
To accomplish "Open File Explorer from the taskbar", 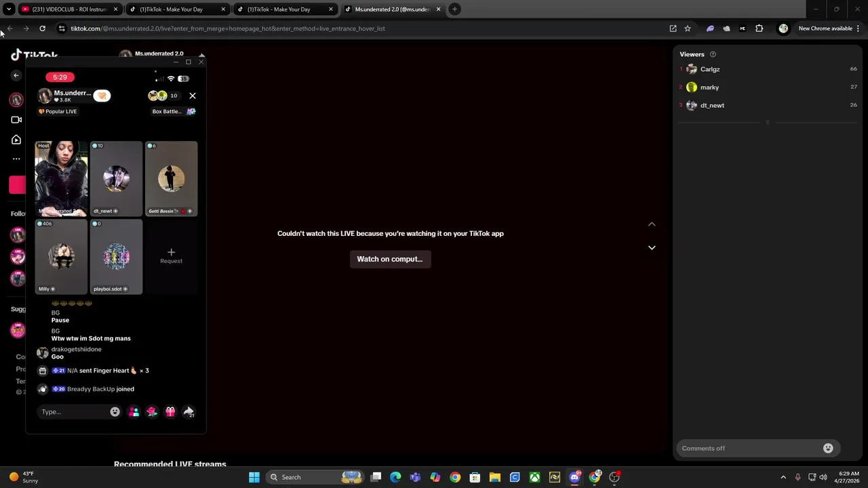I will coord(494,477).
